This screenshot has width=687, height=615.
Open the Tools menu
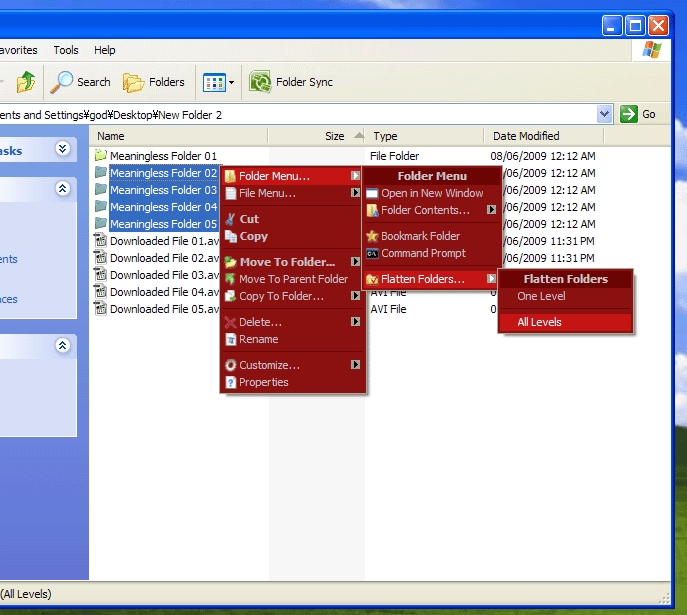coord(66,50)
